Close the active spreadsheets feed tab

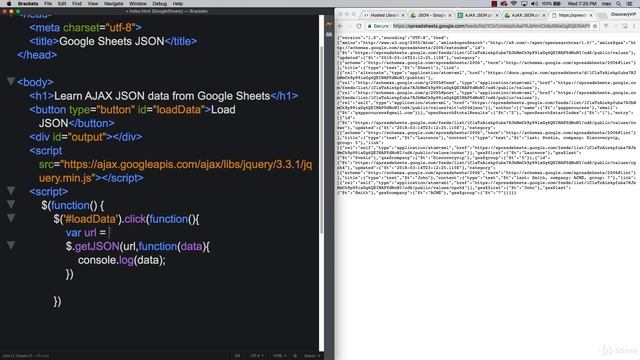591,15
